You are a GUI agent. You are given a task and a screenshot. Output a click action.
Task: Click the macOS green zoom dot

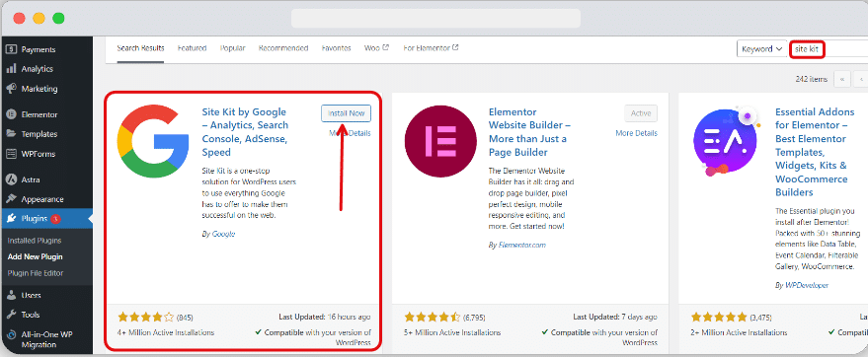click(58, 18)
